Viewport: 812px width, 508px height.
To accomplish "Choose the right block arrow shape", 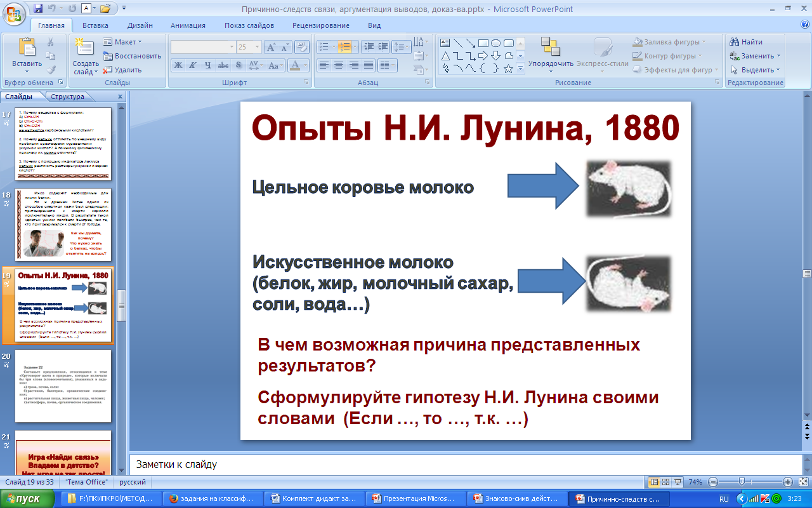I will 483,56.
